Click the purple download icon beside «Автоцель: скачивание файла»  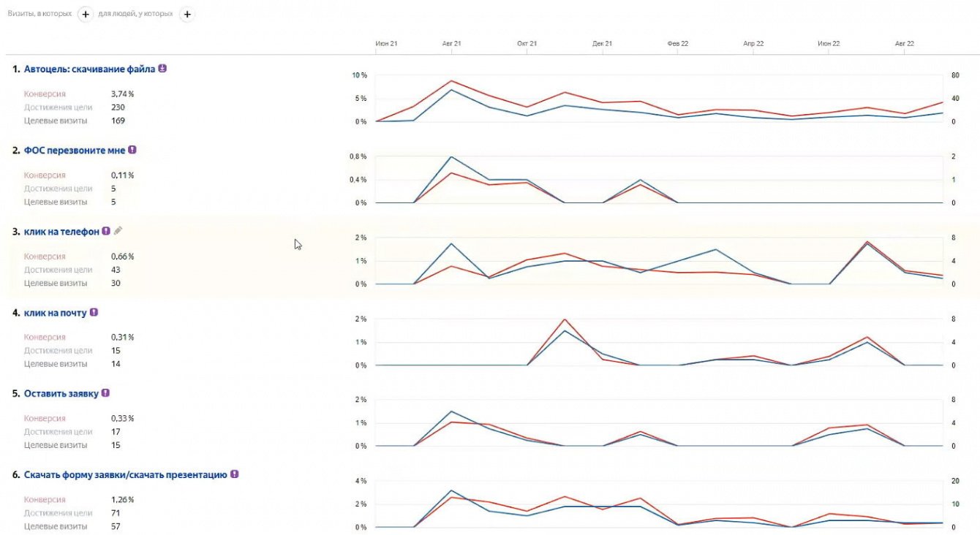pyautogui.click(x=162, y=69)
